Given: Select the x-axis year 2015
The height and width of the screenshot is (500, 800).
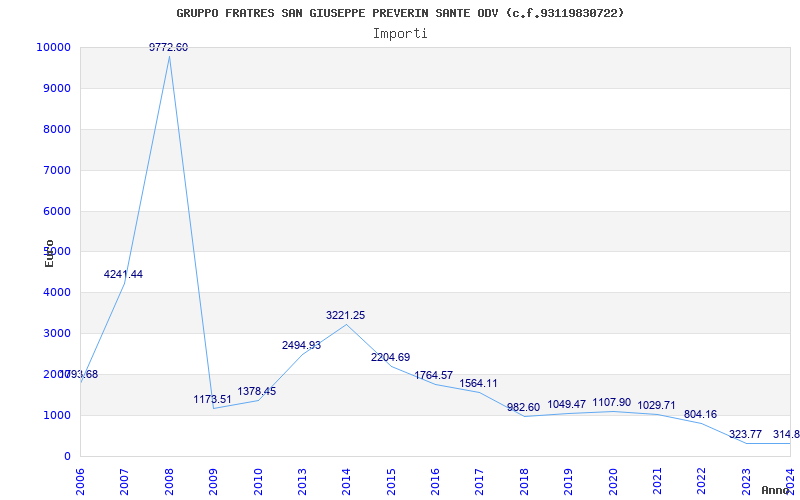Looking at the screenshot, I should coord(391,482).
